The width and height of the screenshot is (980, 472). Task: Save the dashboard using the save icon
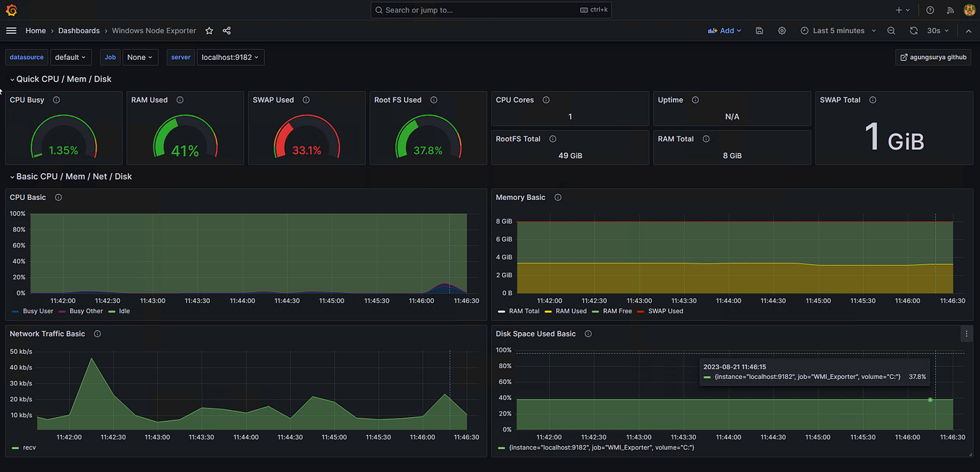[x=759, y=30]
